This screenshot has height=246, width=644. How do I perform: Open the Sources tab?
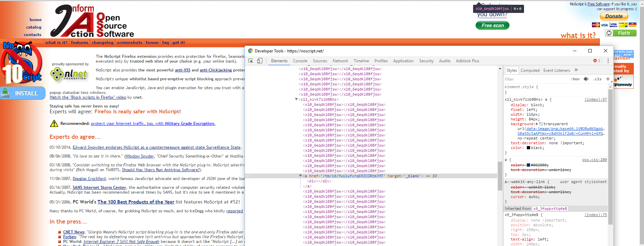click(320, 61)
